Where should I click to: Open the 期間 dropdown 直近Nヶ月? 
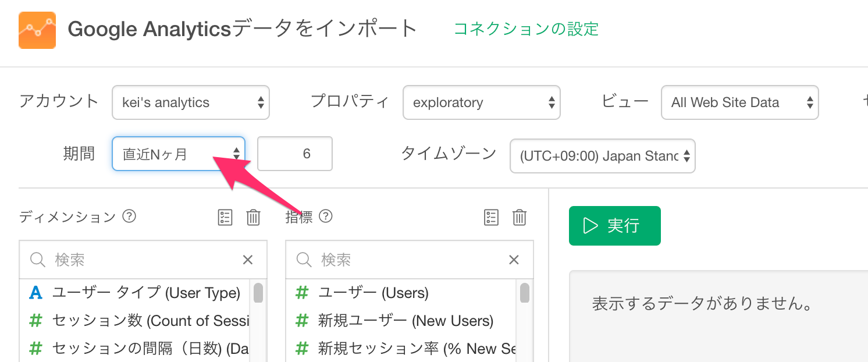tap(178, 154)
